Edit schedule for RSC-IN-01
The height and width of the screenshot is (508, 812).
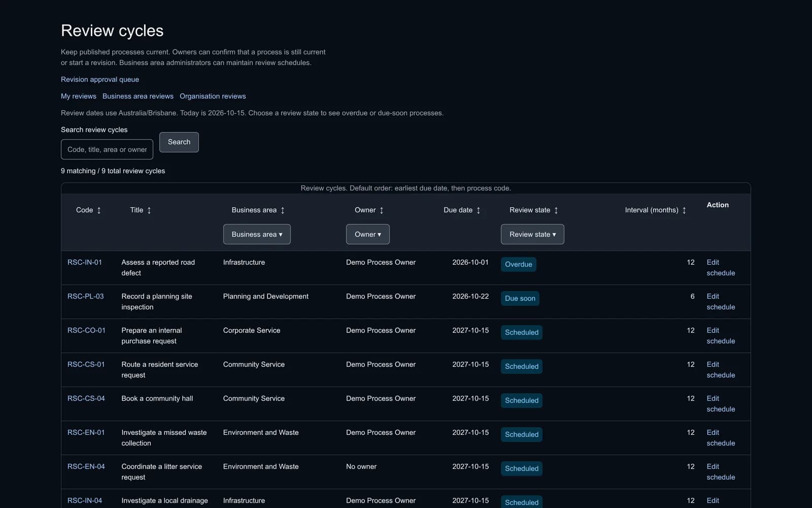[721, 268]
